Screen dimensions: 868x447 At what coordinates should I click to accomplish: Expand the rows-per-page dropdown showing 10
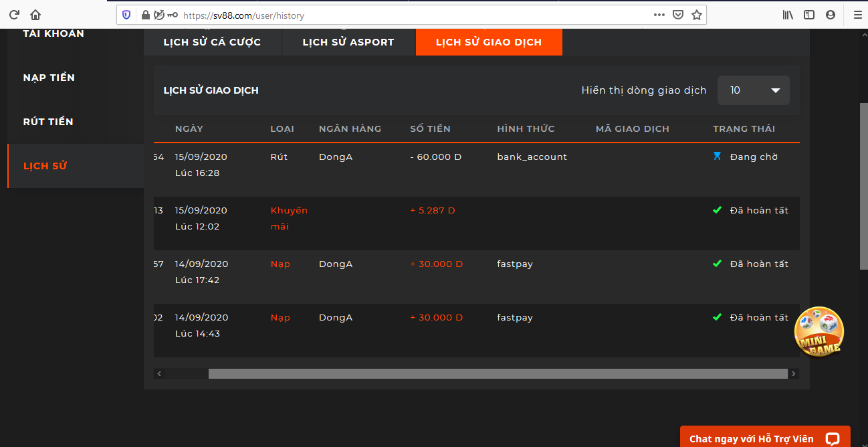(753, 90)
